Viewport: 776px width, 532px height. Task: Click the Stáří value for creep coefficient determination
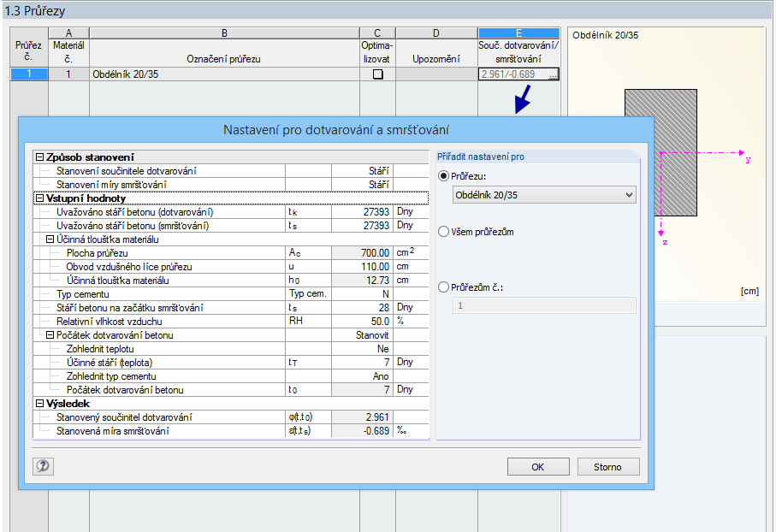[362, 171]
